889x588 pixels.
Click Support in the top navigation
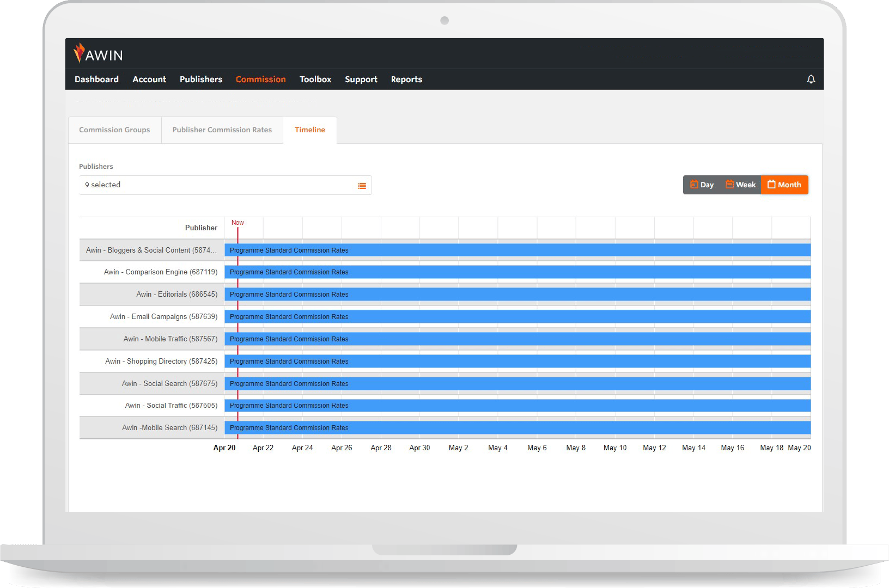[361, 79]
